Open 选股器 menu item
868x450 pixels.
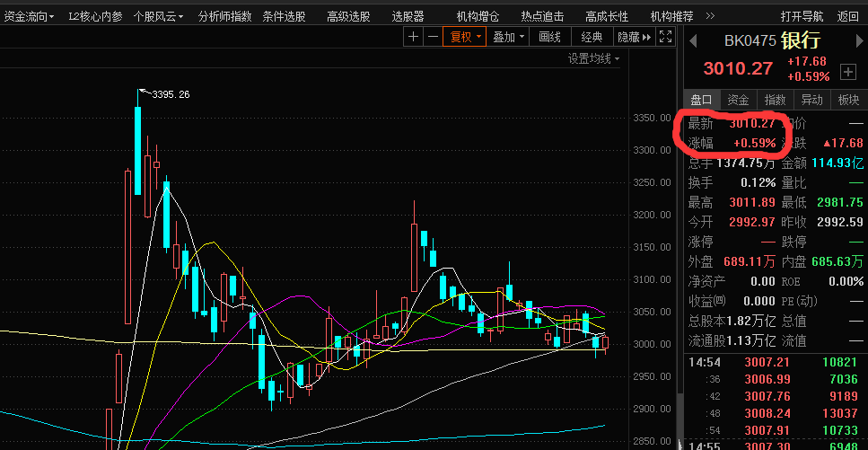408,17
